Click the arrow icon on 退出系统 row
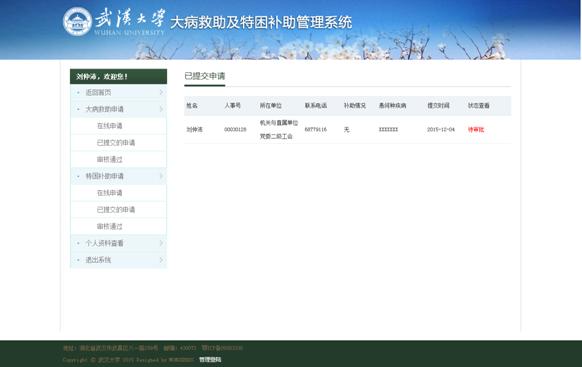582x367 pixels. click(161, 260)
